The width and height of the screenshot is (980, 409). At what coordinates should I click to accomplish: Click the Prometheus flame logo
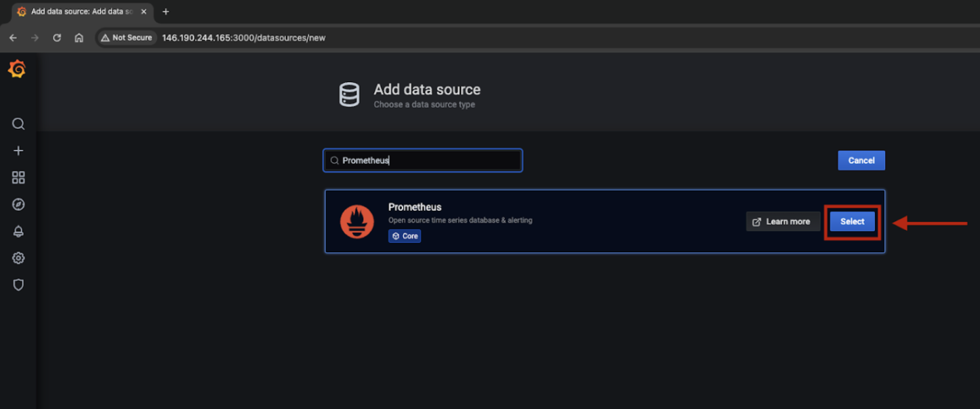tap(356, 222)
